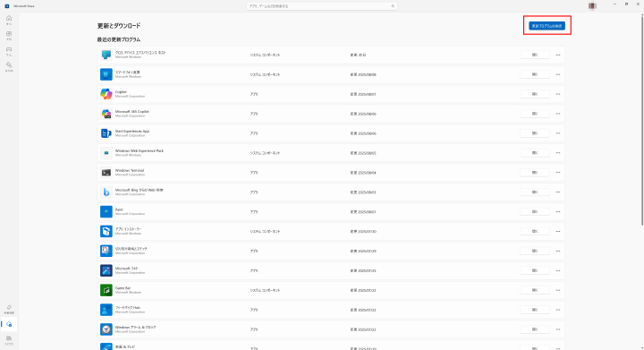Open the Apps section in sidebar
Viewport: 644px width, 350px height.
pyautogui.click(x=9, y=35)
